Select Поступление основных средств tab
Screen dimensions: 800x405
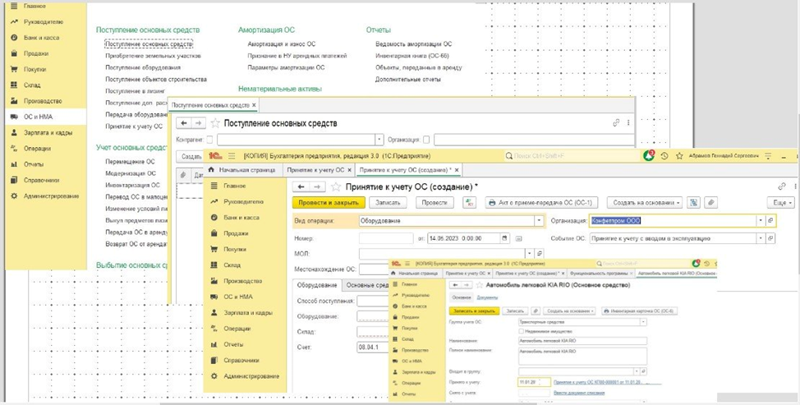210,105
